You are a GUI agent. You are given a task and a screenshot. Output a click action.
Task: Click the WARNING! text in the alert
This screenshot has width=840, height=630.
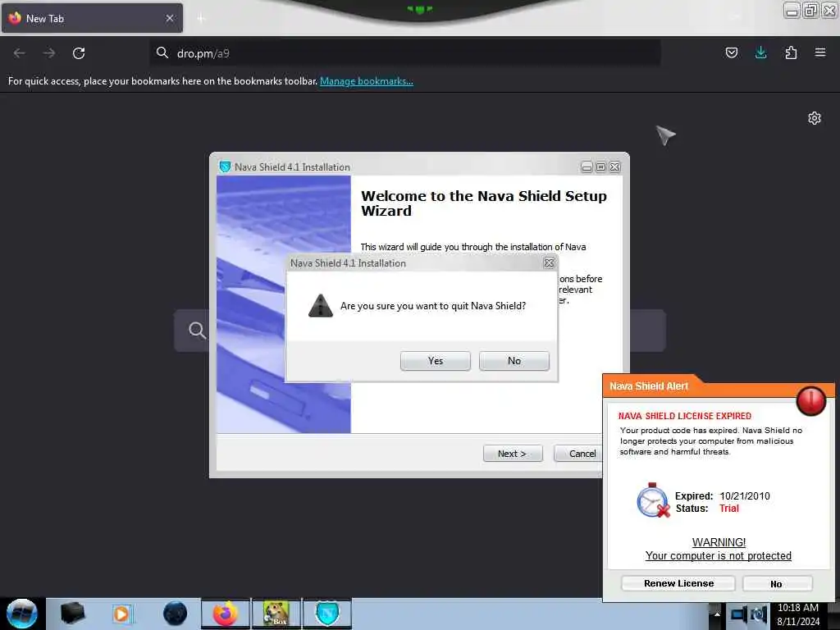pos(719,542)
